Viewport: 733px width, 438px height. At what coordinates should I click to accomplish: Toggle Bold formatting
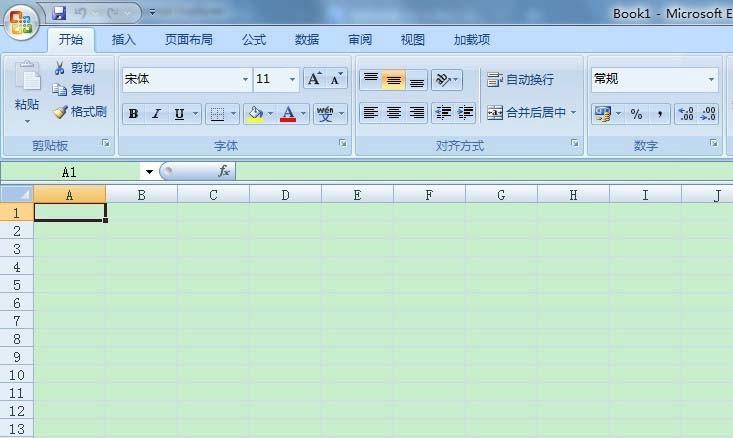(133, 114)
